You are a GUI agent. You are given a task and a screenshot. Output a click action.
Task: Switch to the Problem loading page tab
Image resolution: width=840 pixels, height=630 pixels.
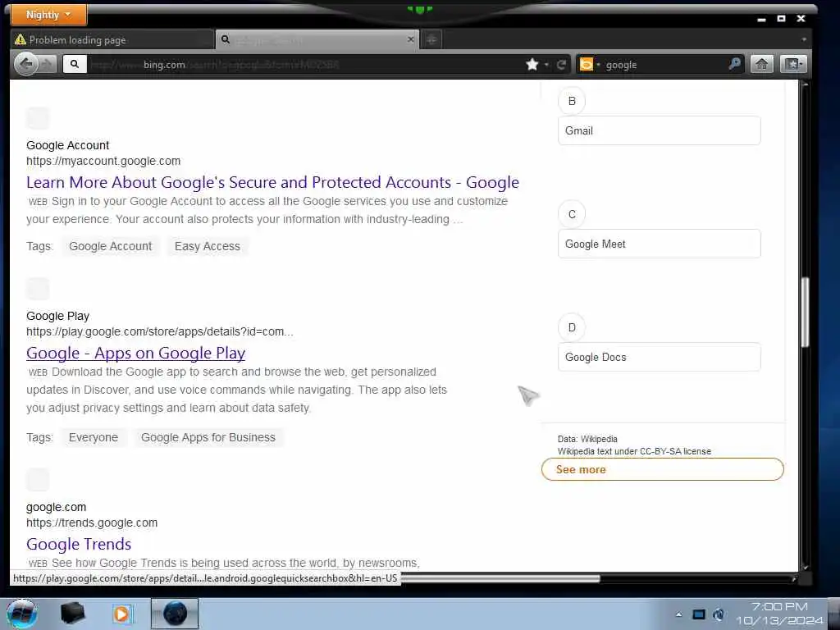pyautogui.click(x=112, y=39)
